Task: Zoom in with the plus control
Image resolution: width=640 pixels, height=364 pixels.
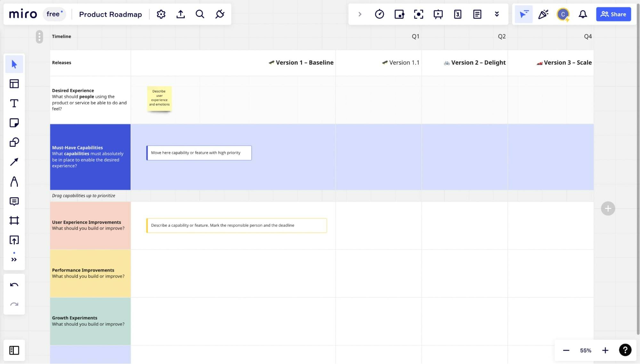Action: coord(605,350)
